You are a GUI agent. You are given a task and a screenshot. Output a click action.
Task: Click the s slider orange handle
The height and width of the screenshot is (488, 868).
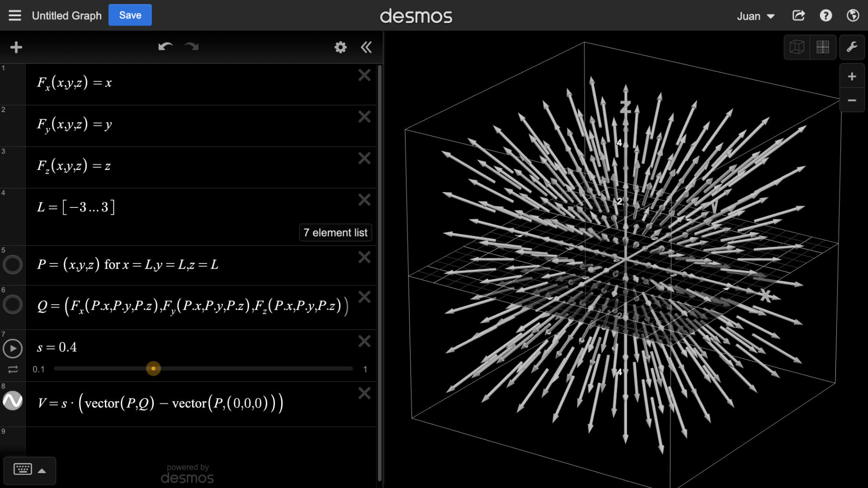[x=153, y=369]
